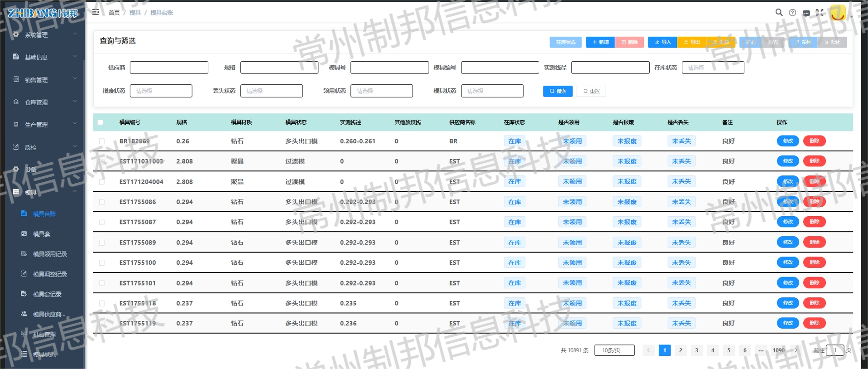The image size is (868, 369).
Task: Click the 模具供应商 people icon
Action: 24,314
